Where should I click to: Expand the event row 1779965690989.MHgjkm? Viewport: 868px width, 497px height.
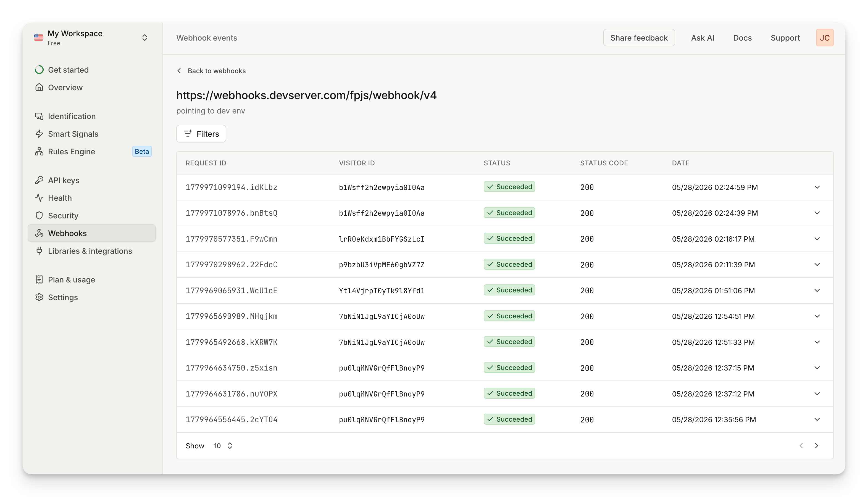(x=817, y=316)
